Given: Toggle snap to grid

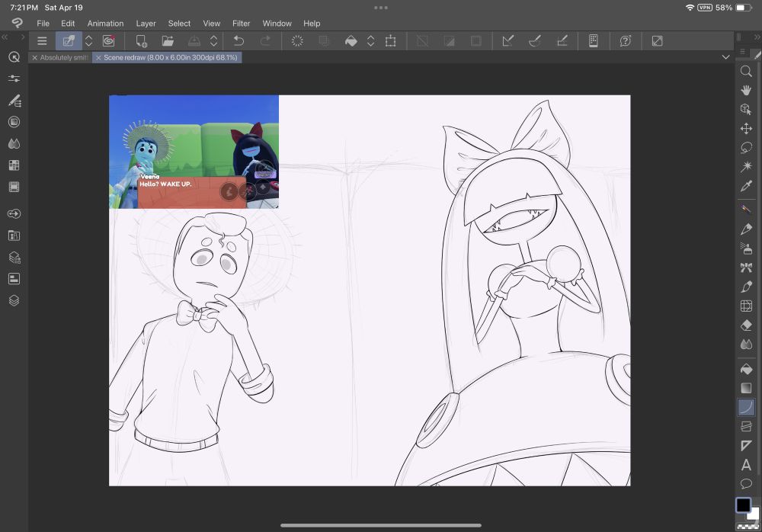Looking at the screenshot, I should tap(562, 41).
